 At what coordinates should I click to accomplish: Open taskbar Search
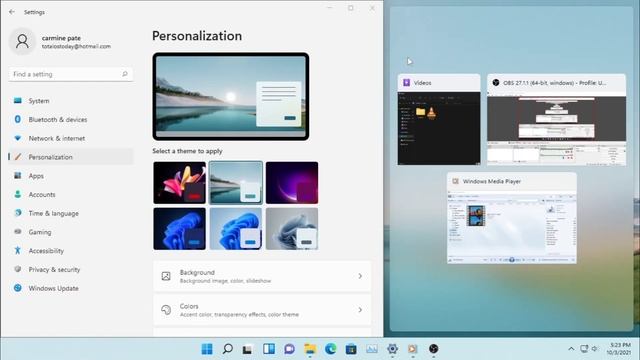coord(227,349)
